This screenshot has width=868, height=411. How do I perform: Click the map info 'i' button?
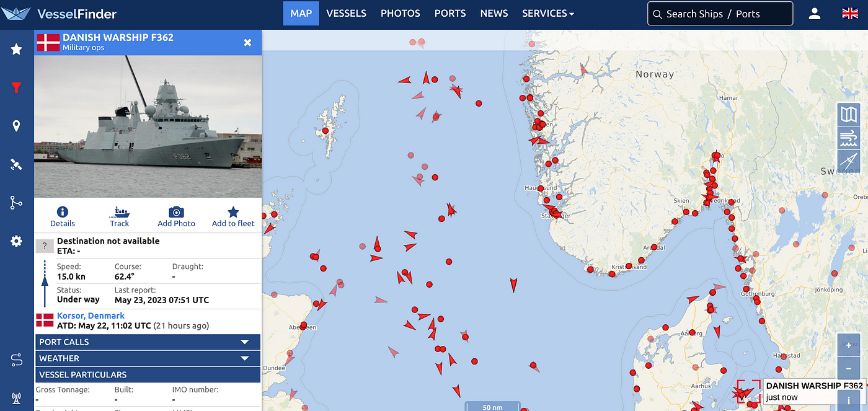(848, 400)
